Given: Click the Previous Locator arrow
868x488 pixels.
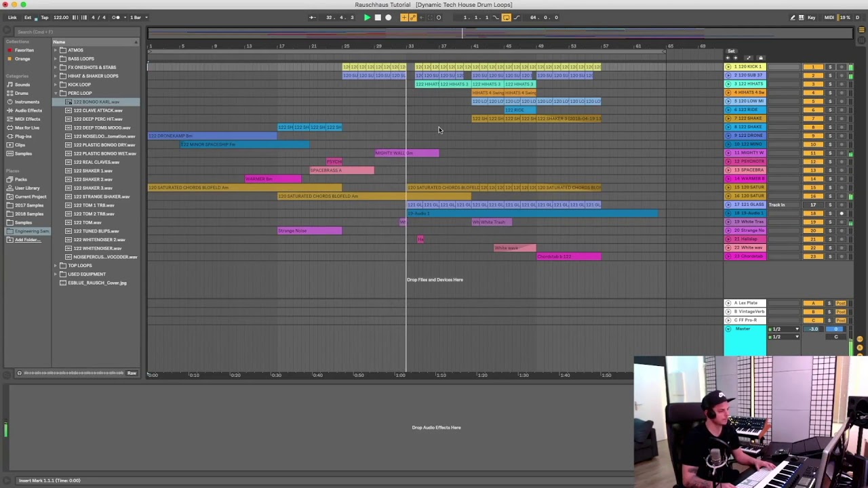Looking at the screenshot, I should 728,58.
